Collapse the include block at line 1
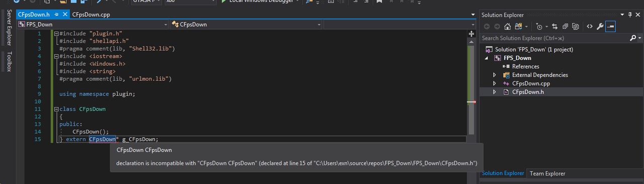The width and height of the screenshot is (644, 184). click(56, 34)
